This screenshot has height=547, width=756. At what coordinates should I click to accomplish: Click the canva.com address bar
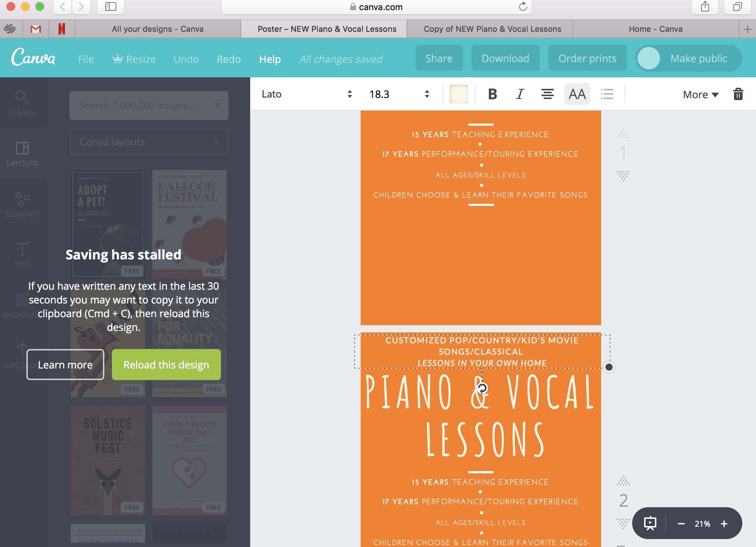tap(377, 7)
